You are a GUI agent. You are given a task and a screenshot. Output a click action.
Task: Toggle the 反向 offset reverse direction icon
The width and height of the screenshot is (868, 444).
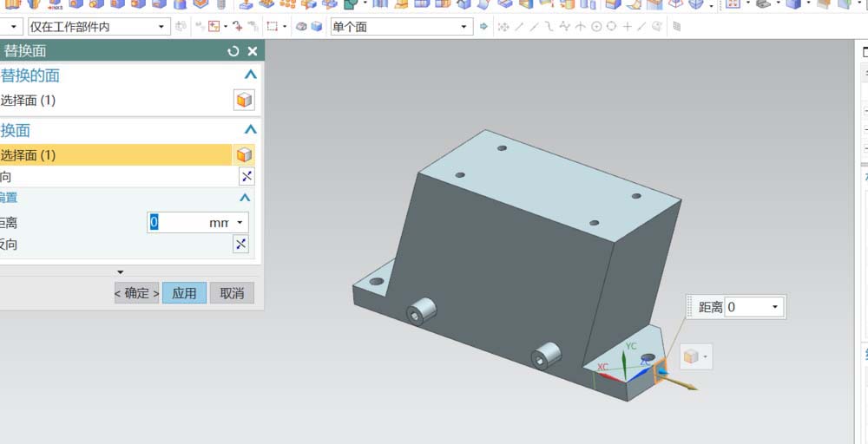point(240,245)
